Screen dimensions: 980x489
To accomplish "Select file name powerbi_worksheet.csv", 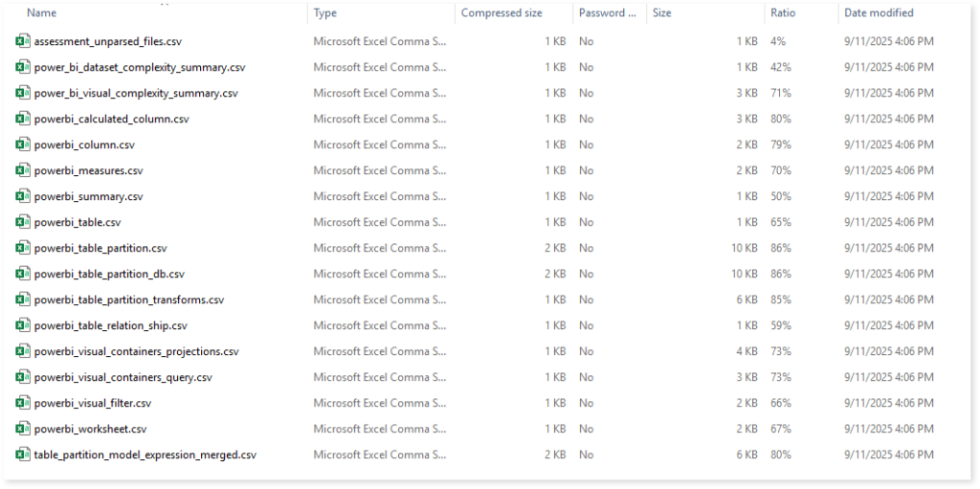I will tap(90, 429).
